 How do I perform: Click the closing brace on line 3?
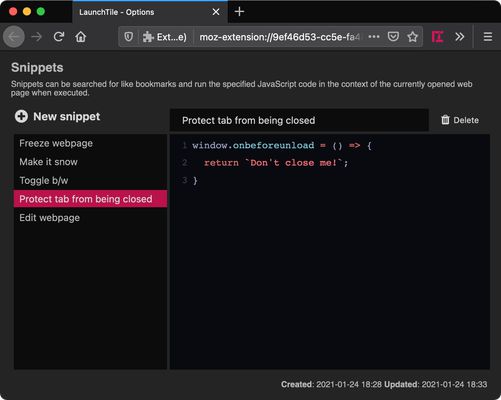tap(195, 181)
